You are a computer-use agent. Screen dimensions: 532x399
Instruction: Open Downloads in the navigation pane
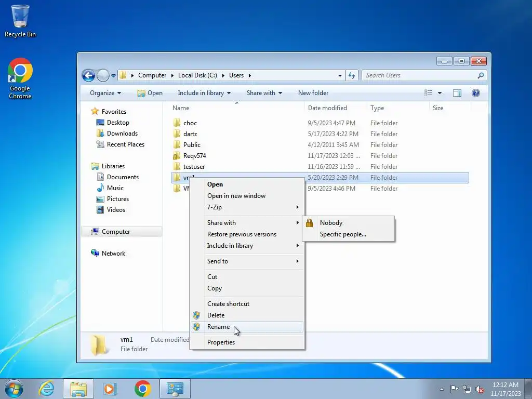point(117,134)
